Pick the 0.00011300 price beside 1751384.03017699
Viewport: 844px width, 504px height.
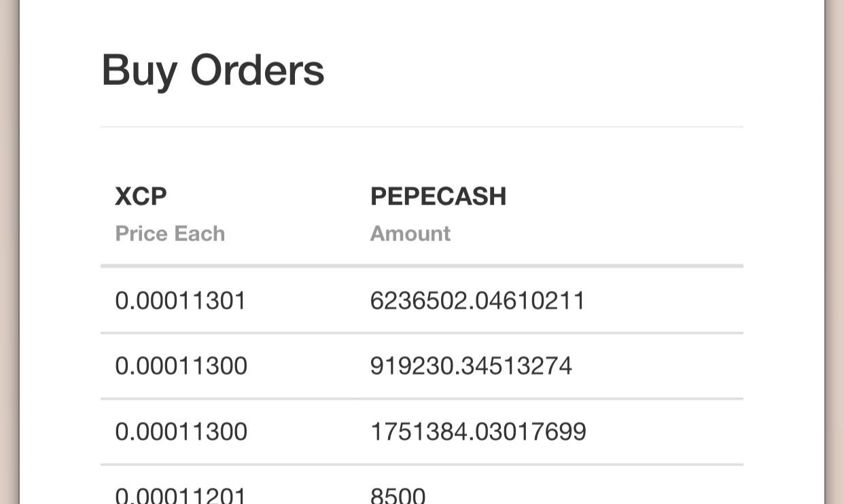click(x=181, y=432)
